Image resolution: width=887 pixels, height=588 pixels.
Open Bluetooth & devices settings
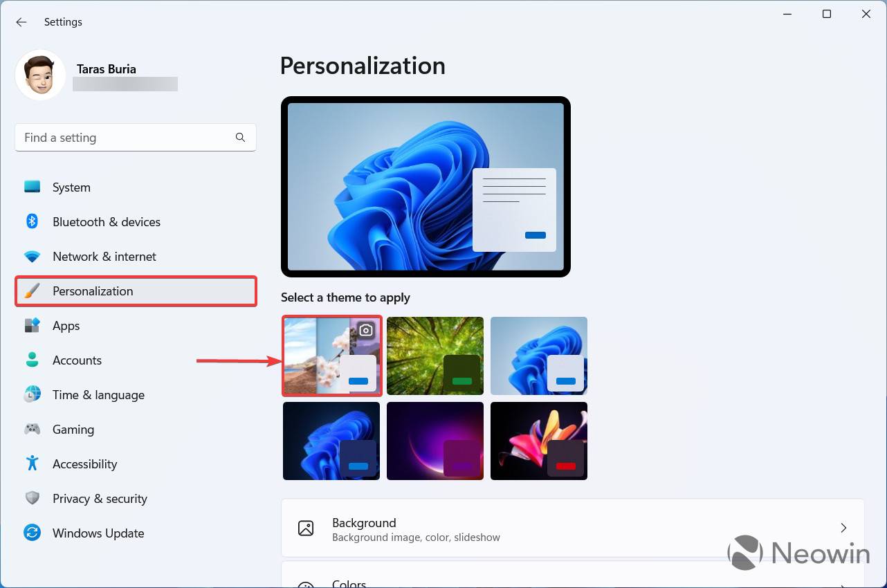pyautogui.click(x=106, y=221)
